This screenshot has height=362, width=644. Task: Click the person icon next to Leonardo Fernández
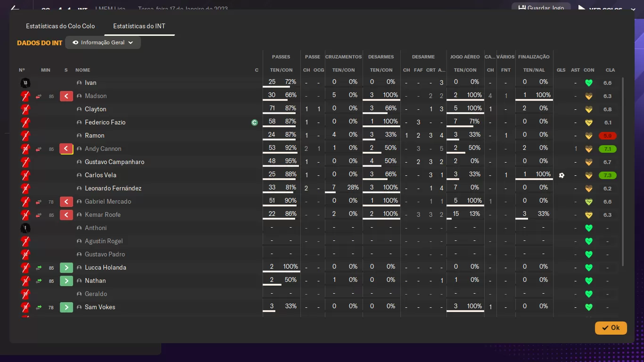tap(80, 189)
